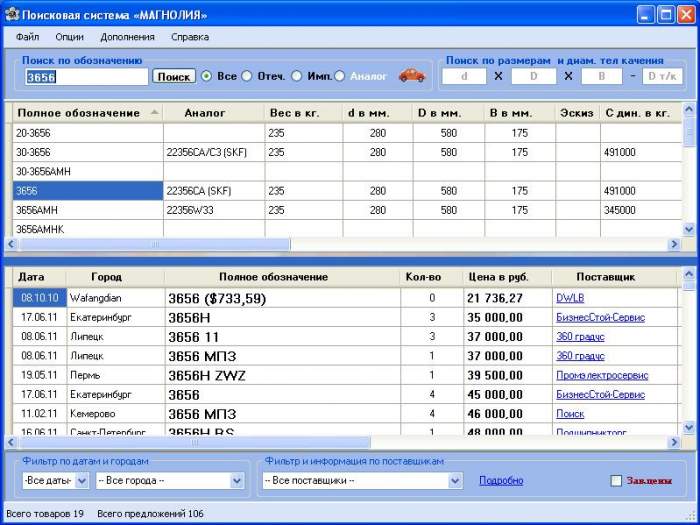This screenshot has width=700, height=525.
Task: Click the lower table horizontal scrollbar thumb
Action: pyautogui.click(x=195, y=442)
